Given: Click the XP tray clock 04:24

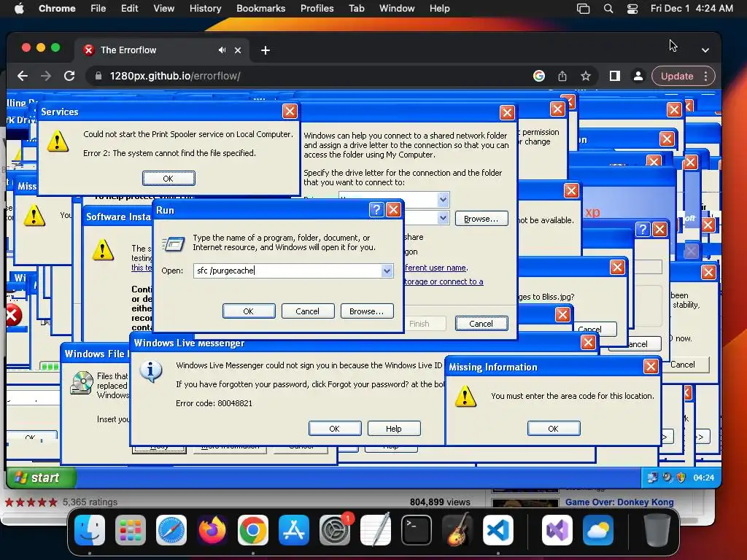Looking at the screenshot, I should point(704,478).
